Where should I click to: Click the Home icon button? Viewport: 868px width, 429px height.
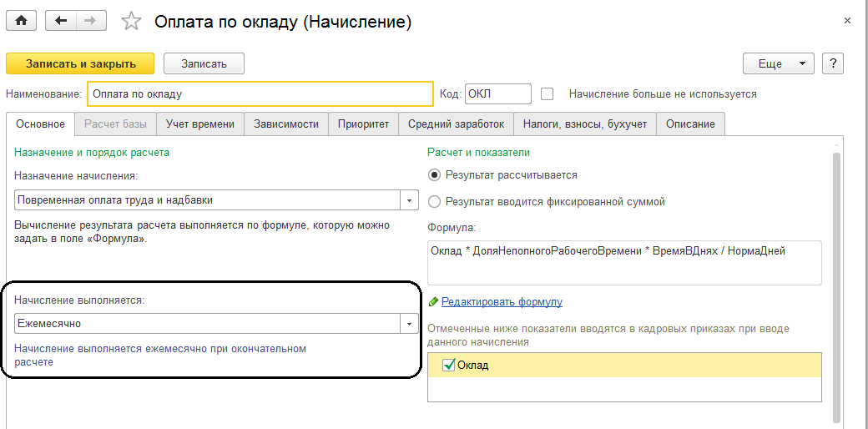(21, 22)
